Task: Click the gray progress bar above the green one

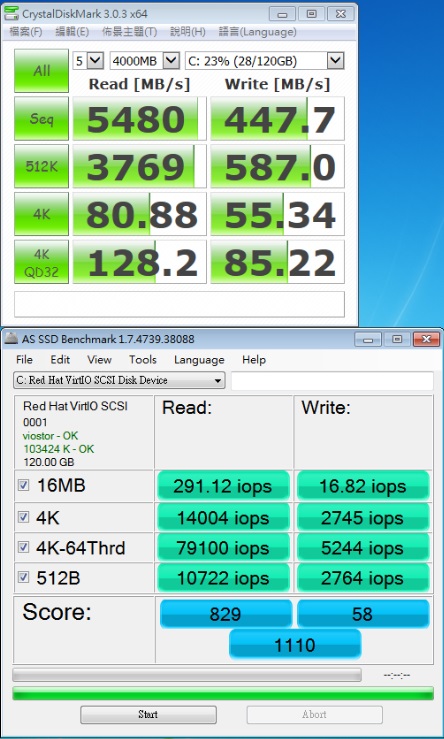Action: pos(187,675)
